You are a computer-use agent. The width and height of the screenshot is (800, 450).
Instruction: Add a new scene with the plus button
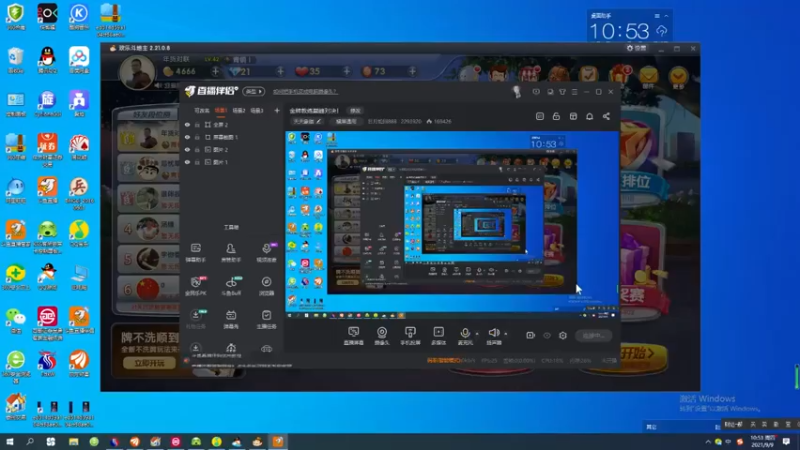277,110
